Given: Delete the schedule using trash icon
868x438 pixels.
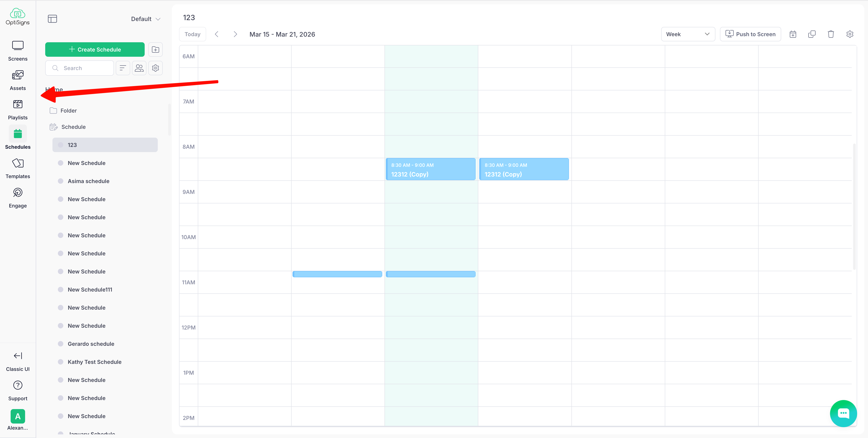Looking at the screenshot, I should (831, 34).
